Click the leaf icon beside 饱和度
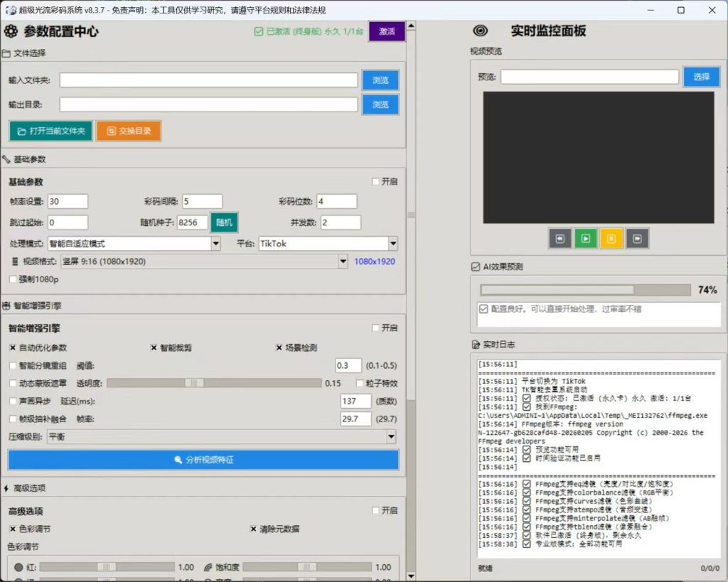 pyautogui.click(x=208, y=567)
